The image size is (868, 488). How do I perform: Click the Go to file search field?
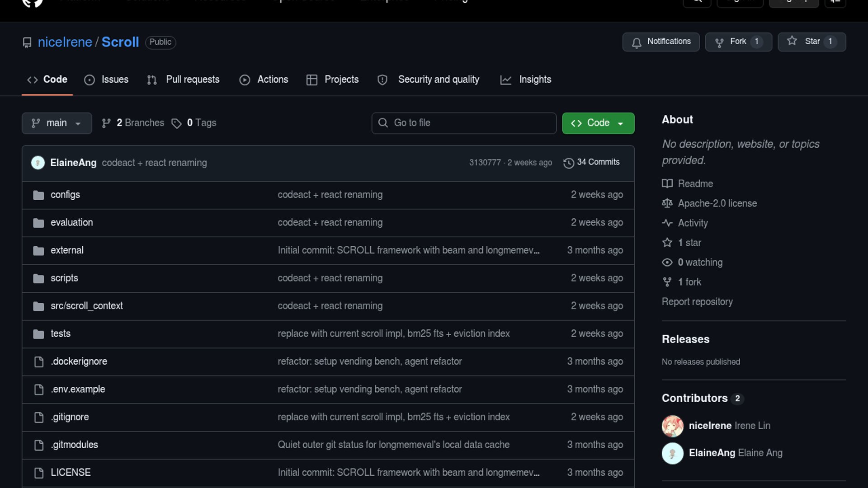tap(464, 123)
